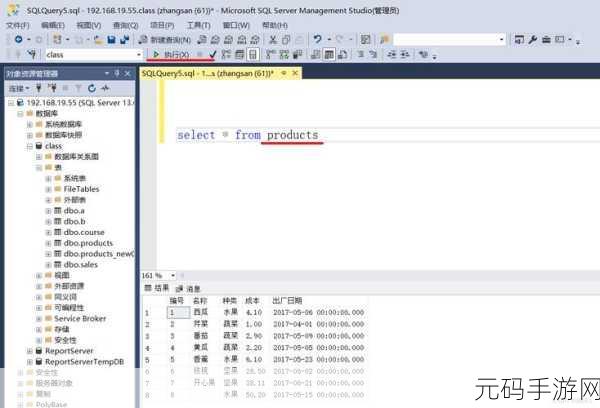Toggle Include Live Query Statistics icon
600x408 pixels.
[284, 55]
